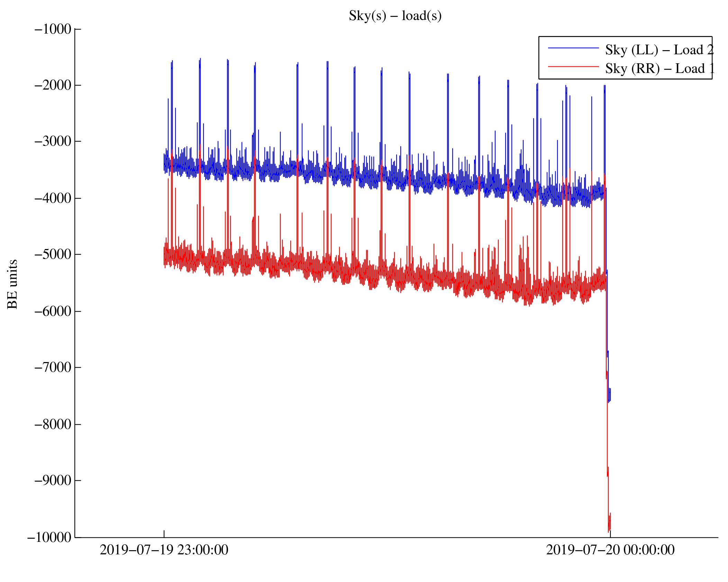The height and width of the screenshot is (582, 728).
Task: Click the −4000 y-axis tick label
Action: (x=53, y=198)
